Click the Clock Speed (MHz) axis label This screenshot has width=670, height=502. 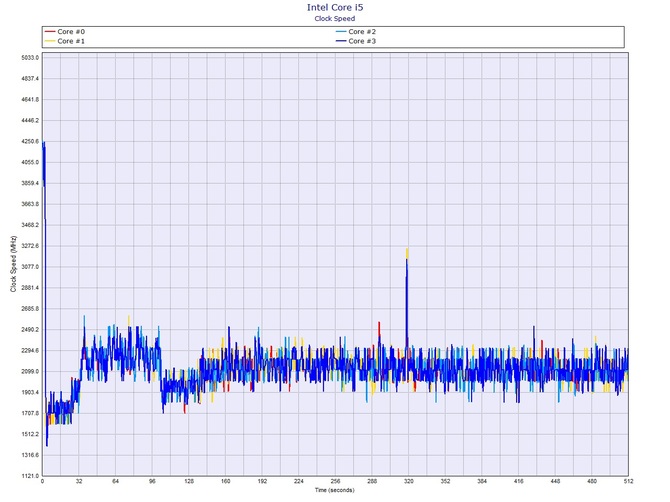[14, 264]
